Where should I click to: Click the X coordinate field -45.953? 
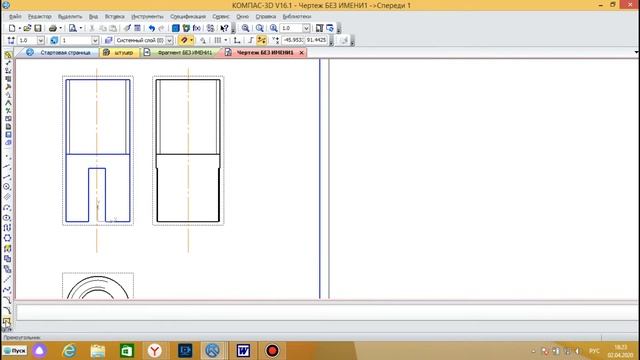[293, 40]
